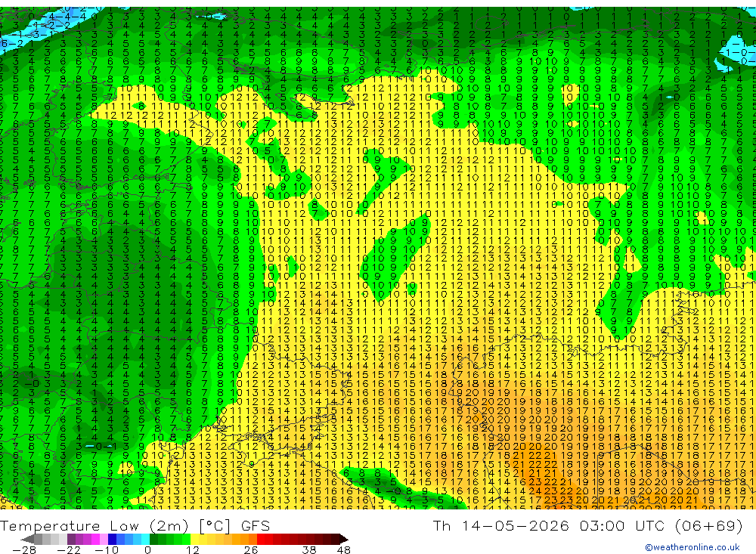Click the dark maroon swatch above 38
756x554 pixels.
[x=310, y=540]
